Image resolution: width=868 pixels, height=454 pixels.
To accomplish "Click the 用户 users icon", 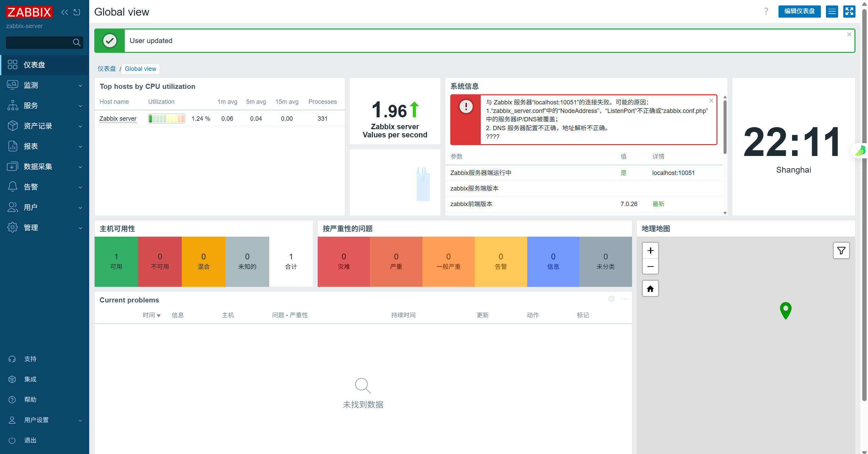I will click(13, 207).
